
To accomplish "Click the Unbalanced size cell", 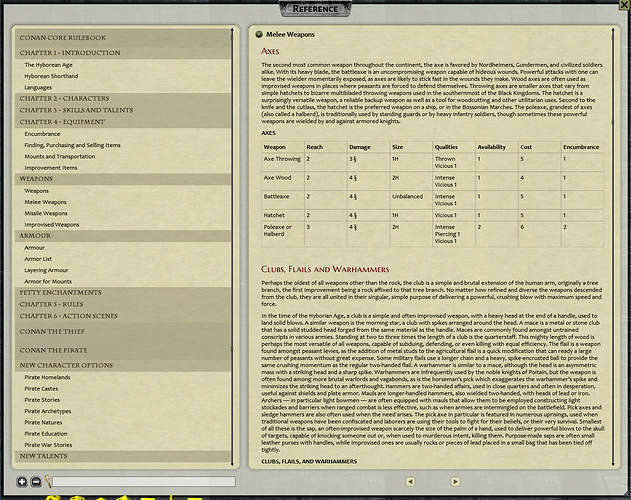I will 411,200.
